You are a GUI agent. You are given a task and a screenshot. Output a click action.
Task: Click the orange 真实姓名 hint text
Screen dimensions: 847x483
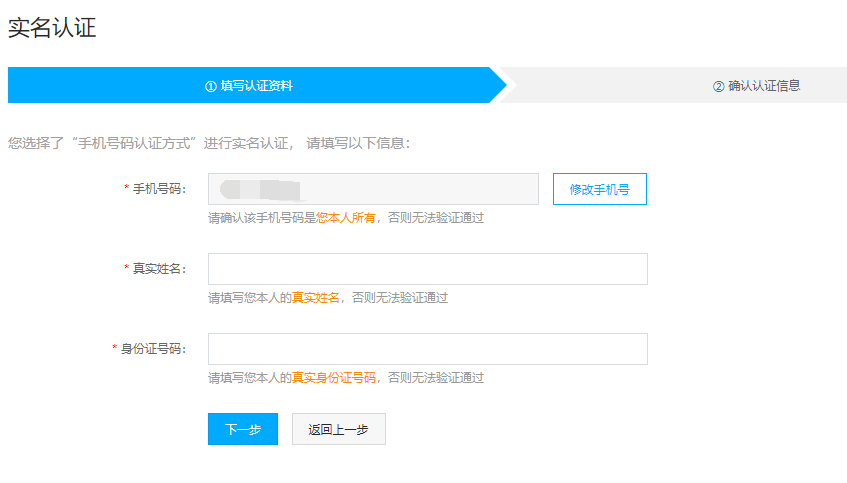(x=315, y=297)
